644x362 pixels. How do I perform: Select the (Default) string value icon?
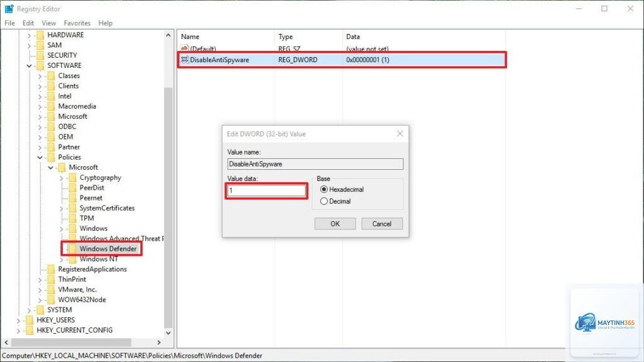point(184,48)
